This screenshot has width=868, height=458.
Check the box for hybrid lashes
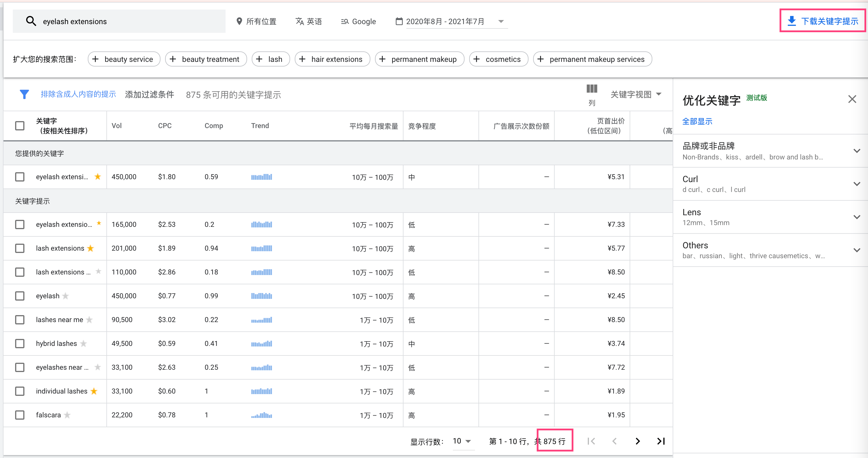coord(20,344)
